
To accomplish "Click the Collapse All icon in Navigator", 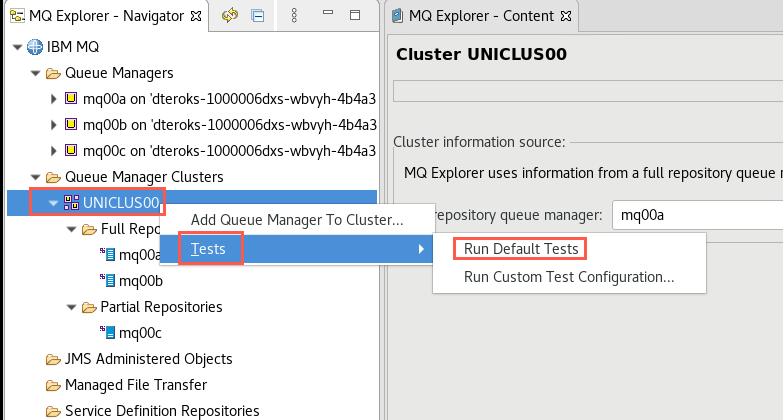I will point(257,16).
